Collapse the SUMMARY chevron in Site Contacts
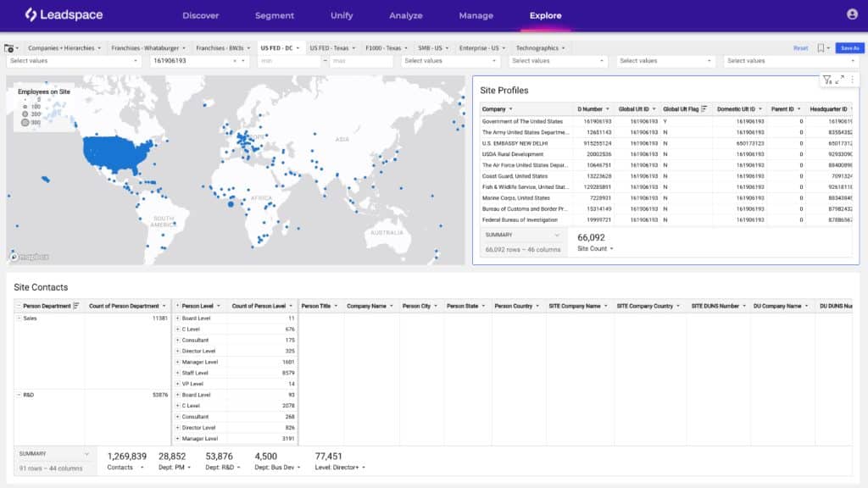Image resolution: width=868 pixels, height=488 pixels. pyautogui.click(x=86, y=454)
